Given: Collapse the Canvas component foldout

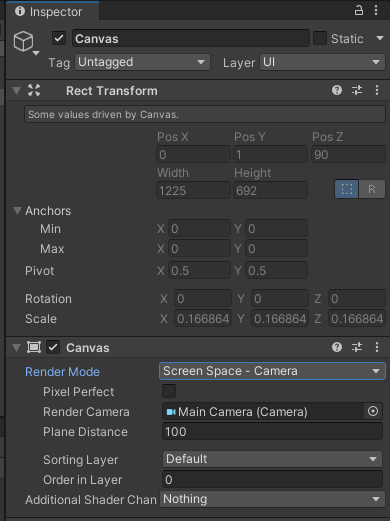Looking at the screenshot, I should [x=17, y=347].
